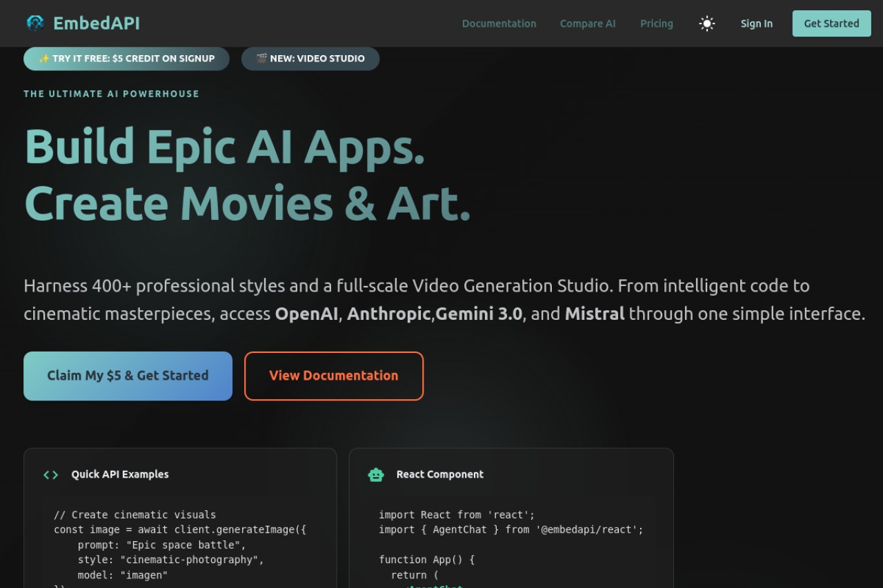Go to the Pricing page
Image resolution: width=883 pixels, height=588 pixels.
(657, 23)
